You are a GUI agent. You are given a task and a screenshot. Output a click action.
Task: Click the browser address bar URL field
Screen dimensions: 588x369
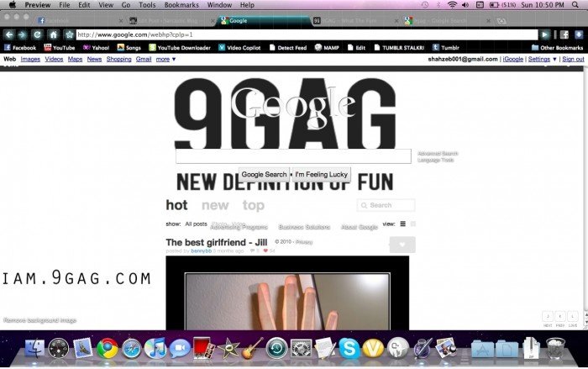[307, 35]
